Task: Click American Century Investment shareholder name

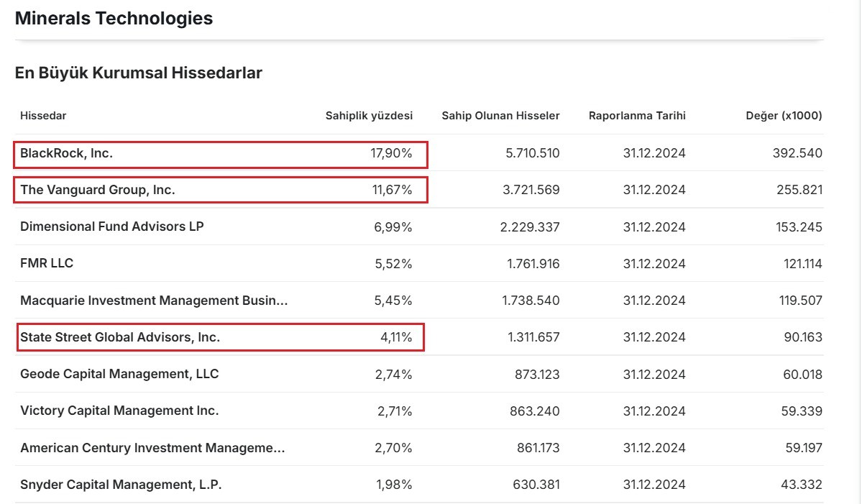Action: click(x=152, y=448)
